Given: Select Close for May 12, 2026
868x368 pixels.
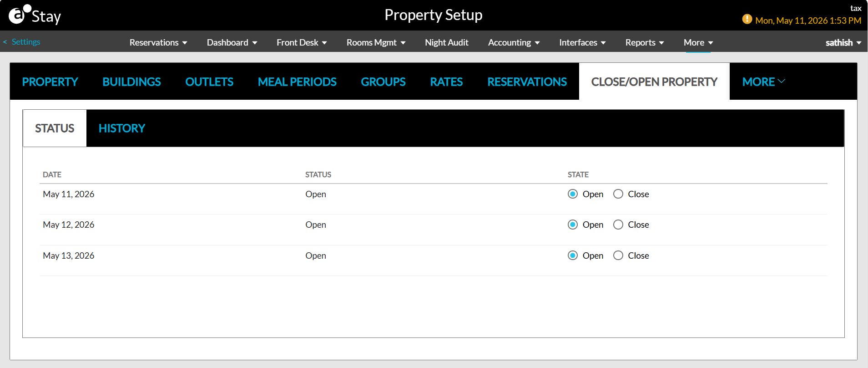Looking at the screenshot, I should [618, 225].
